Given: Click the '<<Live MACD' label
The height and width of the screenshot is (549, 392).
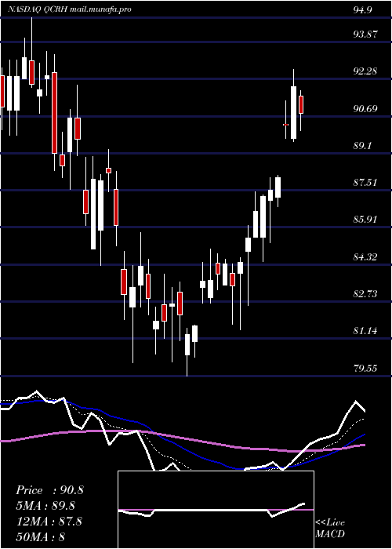Looking at the screenshot, I should point(330,529).
